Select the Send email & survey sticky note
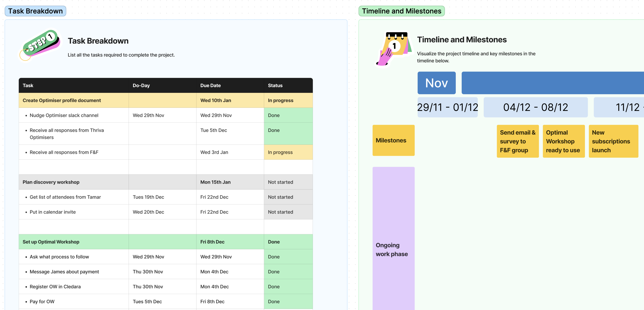Image resolution: width=644 pixels, height=310 pixels. pyautogui.click(x=517, y=141)
